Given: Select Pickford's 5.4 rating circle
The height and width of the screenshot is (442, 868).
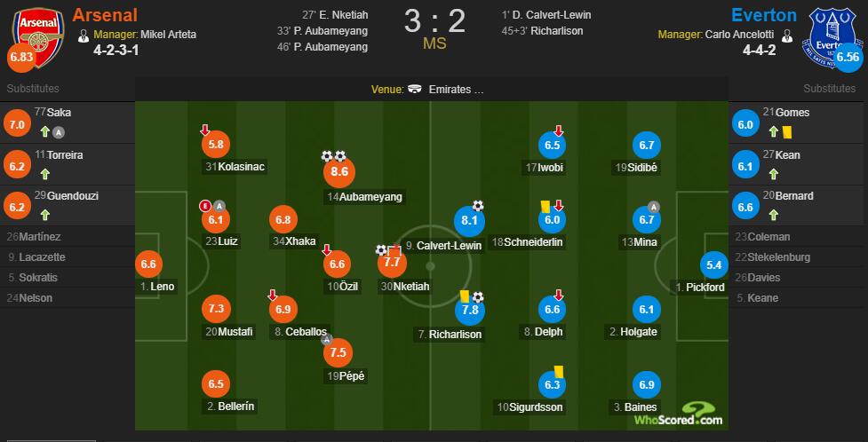Looking at the screenshot, I should (x=714, y=265).
